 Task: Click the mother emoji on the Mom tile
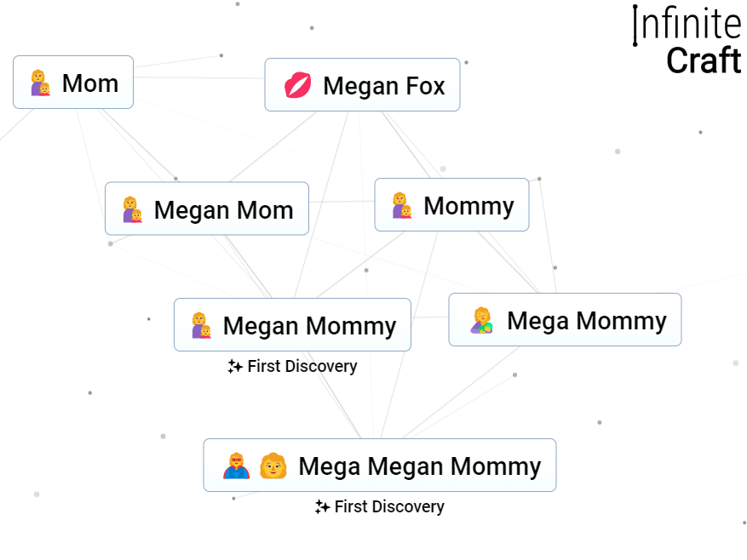(40, 83)
